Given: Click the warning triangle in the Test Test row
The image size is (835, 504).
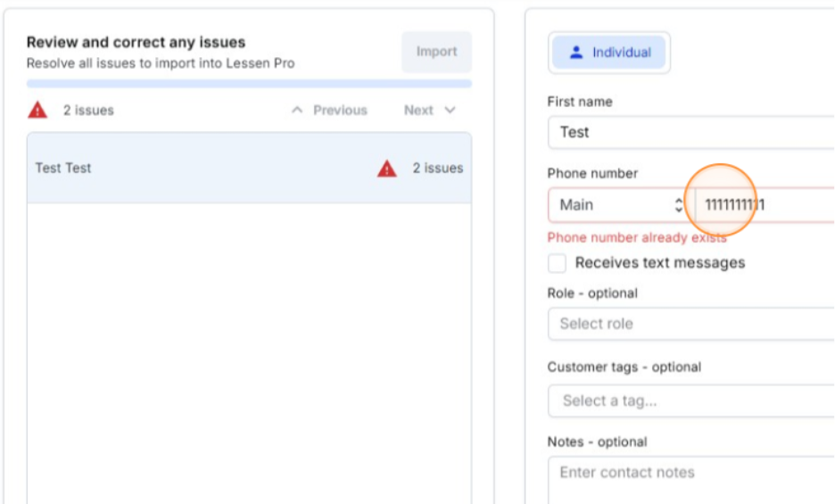Looking at the screenshot, I should coord(386,168).
